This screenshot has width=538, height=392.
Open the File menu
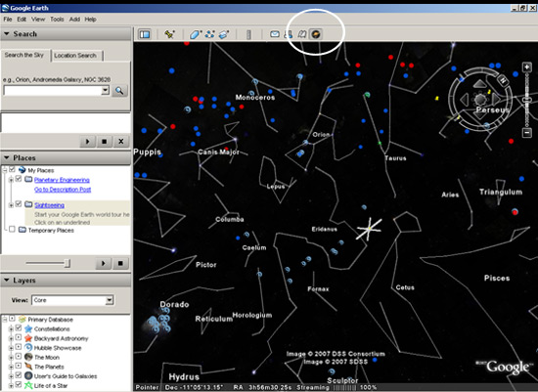coord(8,20)
